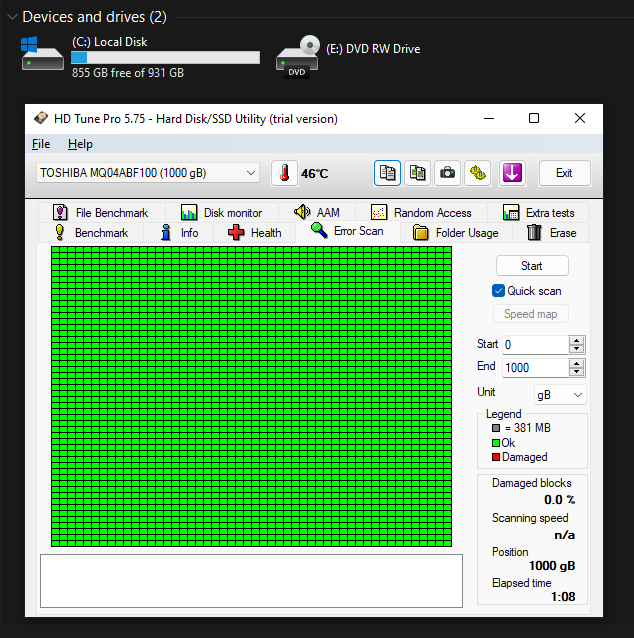Image resolution: width=634 pixels, height=638 pixels.
Task: Open the options wrench icon
Action: [x=478, y=173]
